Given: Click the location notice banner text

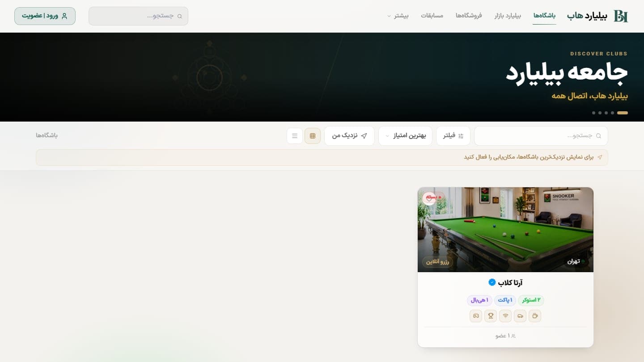Looking at the screenshot, I should coord(529,157).
